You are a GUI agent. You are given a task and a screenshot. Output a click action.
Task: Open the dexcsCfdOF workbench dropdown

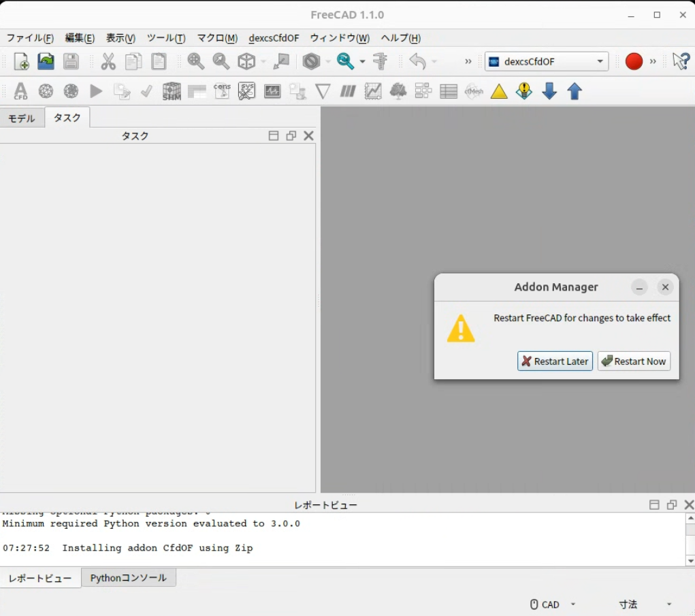[547, 61]
